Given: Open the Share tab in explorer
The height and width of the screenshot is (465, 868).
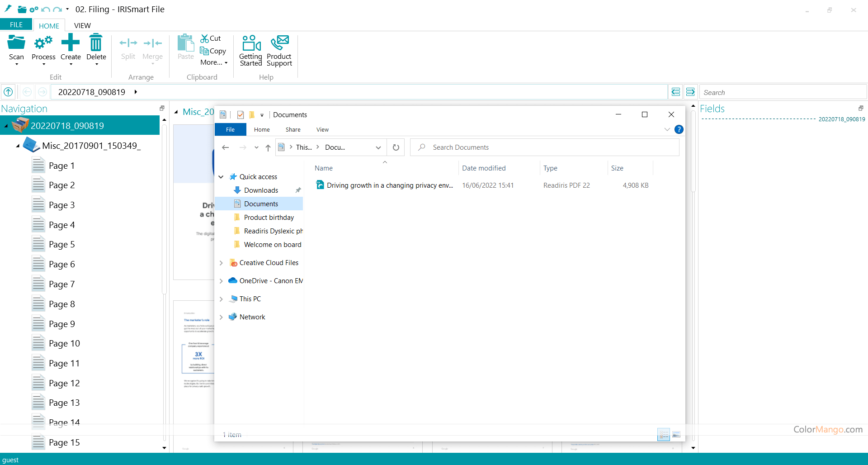Looking at the screenshot, I should pos(293,129).
